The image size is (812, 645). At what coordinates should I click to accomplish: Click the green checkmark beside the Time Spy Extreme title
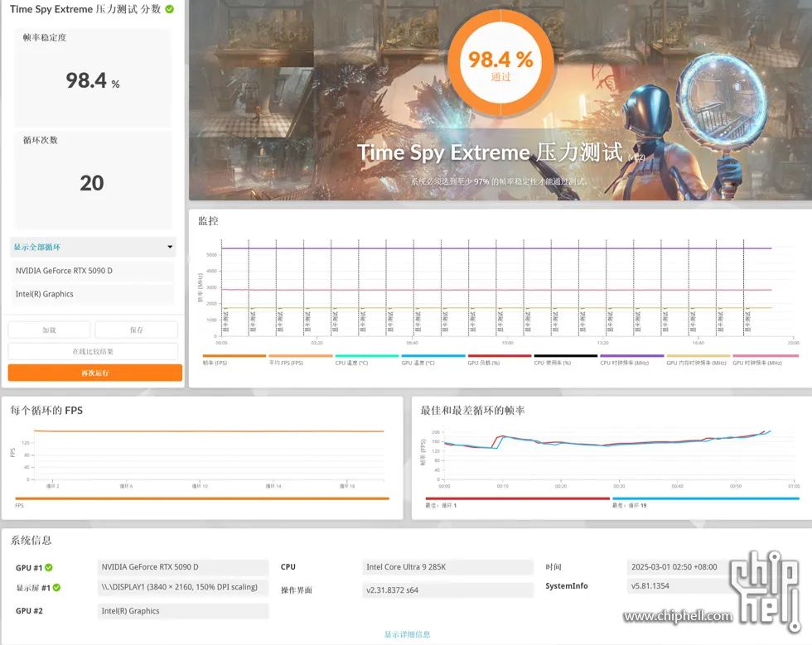click(x=169, y=9)
